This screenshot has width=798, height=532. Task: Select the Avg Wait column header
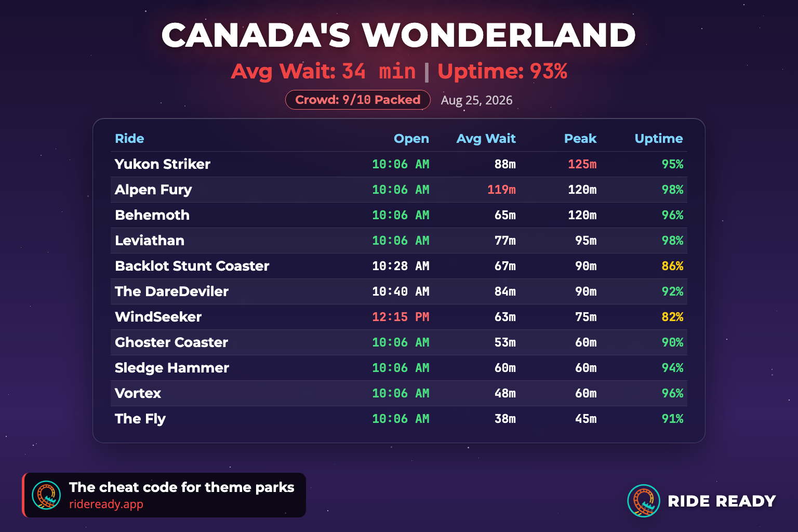tap(486, 139)
